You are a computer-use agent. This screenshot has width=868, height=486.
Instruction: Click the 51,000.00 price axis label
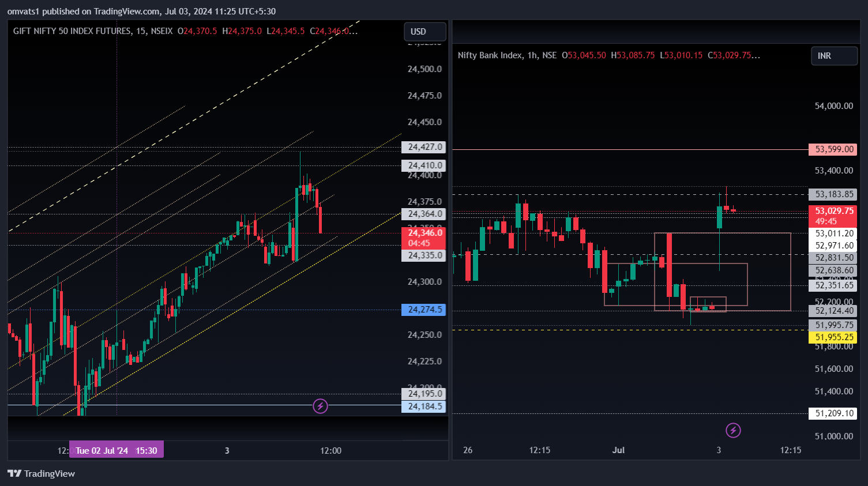click(x=833, y=436)
